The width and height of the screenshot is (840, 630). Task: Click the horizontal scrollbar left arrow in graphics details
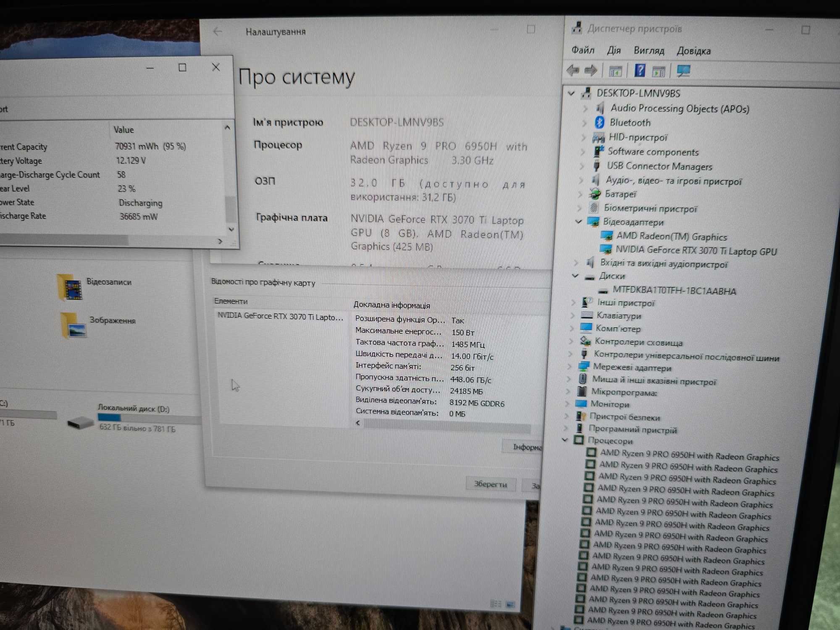click(358, 423)
